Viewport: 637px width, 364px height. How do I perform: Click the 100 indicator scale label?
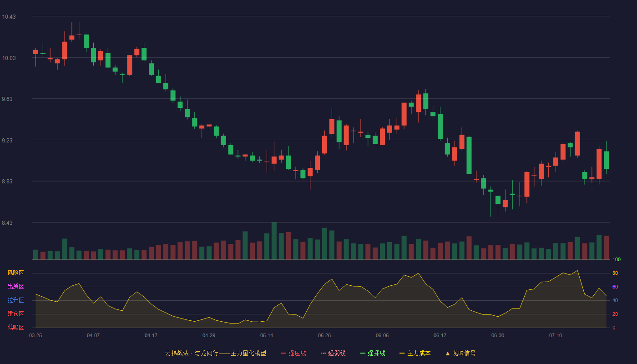[x=617, y=259]
